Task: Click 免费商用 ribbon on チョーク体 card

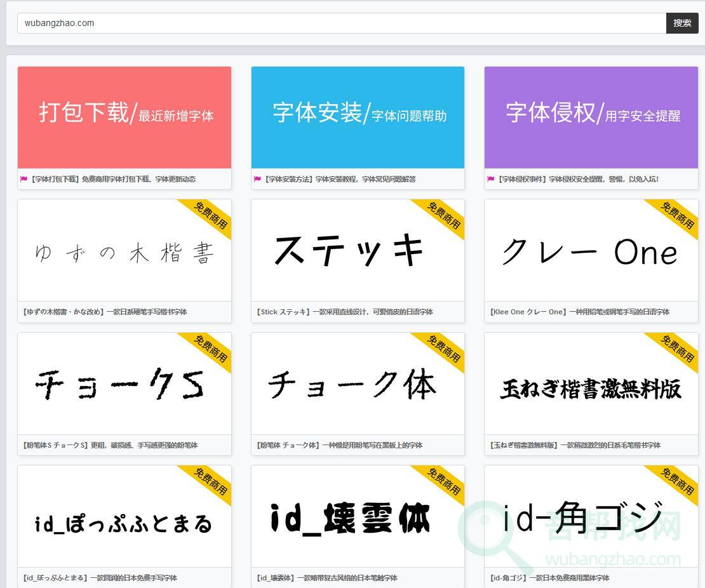Action: pyautogui.click(x=445, y=349)
